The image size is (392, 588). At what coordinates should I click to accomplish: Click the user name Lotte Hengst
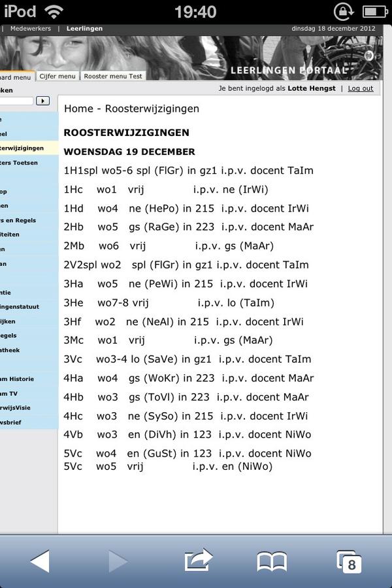click(x=312, y=88)
